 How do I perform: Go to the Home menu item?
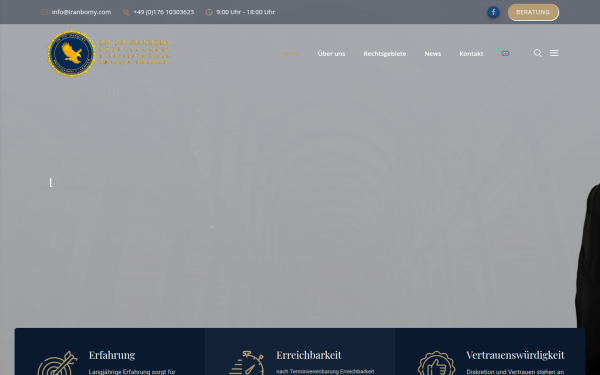[x=290, y=54]
